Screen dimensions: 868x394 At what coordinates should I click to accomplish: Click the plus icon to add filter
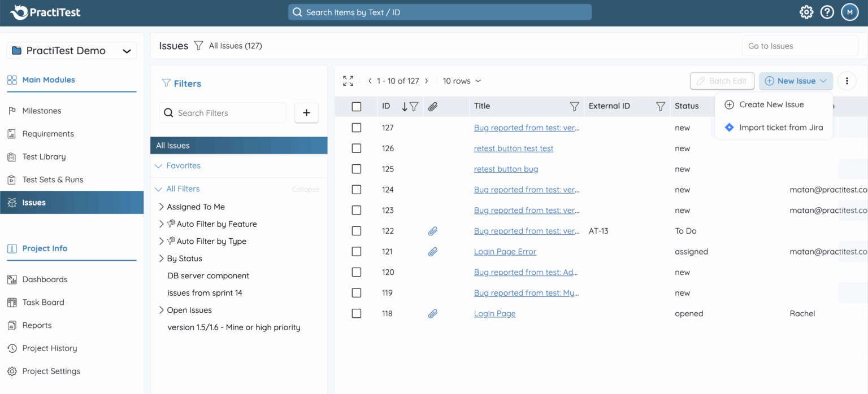(306, 113)
